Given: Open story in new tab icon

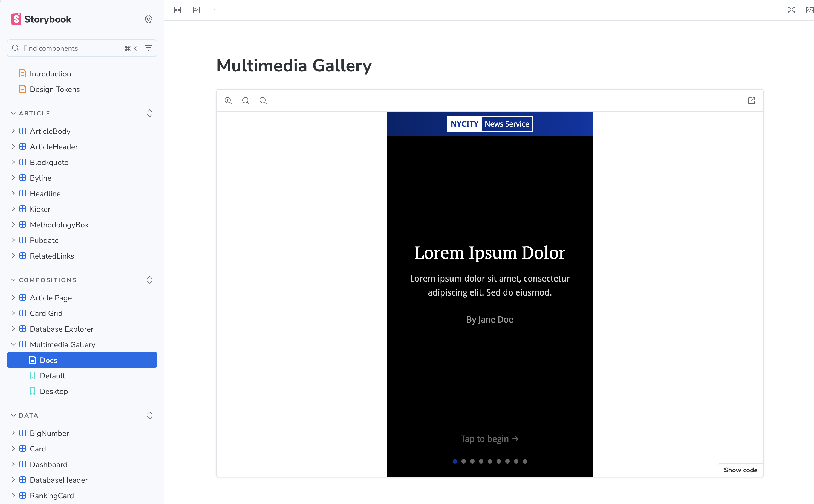Looking at the screenshot, I should 752,101.
